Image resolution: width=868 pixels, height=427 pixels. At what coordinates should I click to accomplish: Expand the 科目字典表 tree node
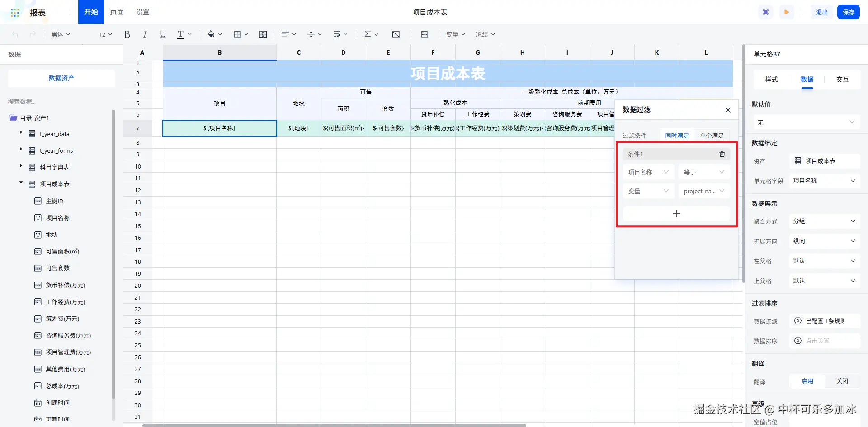(21, 166)
